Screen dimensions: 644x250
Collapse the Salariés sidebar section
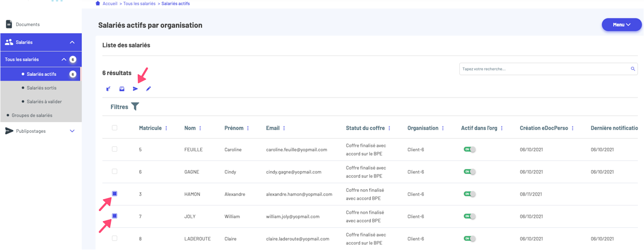click(72, 42)
